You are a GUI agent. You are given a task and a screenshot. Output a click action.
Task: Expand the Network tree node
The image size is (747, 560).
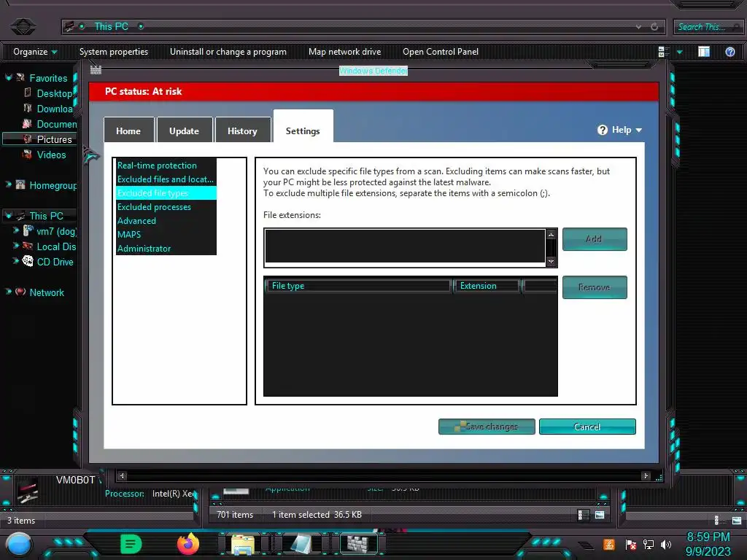(8, 292)
